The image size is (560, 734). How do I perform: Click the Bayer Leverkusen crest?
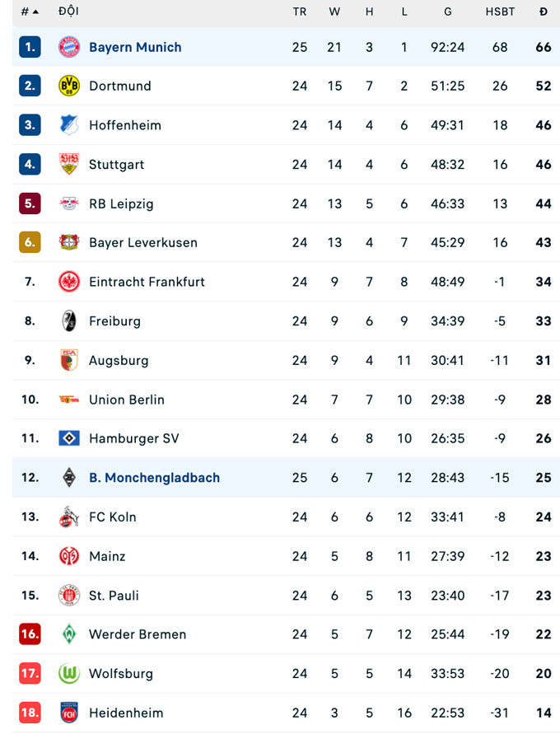69,242
